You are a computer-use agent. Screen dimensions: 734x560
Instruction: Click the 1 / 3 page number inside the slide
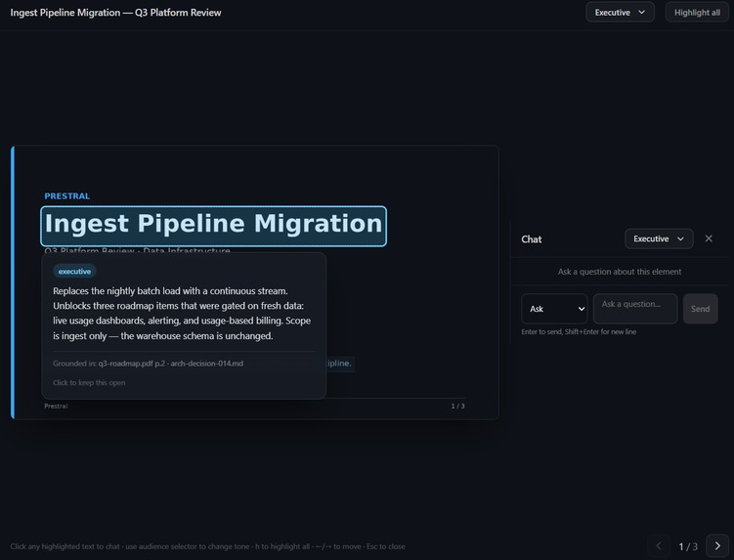pyautogui.click(x=457, y=406)
